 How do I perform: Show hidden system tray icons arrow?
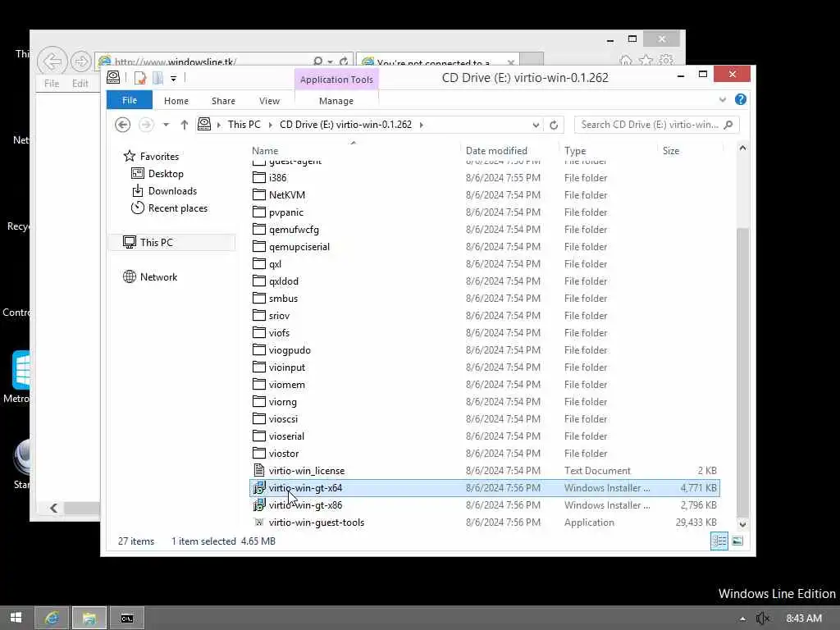click(742, 619)
